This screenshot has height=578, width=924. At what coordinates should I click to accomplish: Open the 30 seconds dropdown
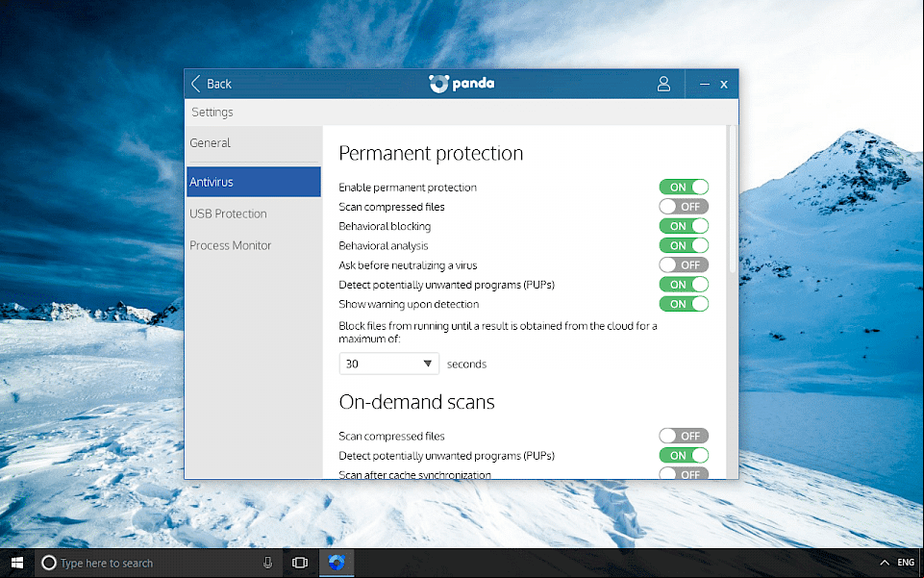389,364
